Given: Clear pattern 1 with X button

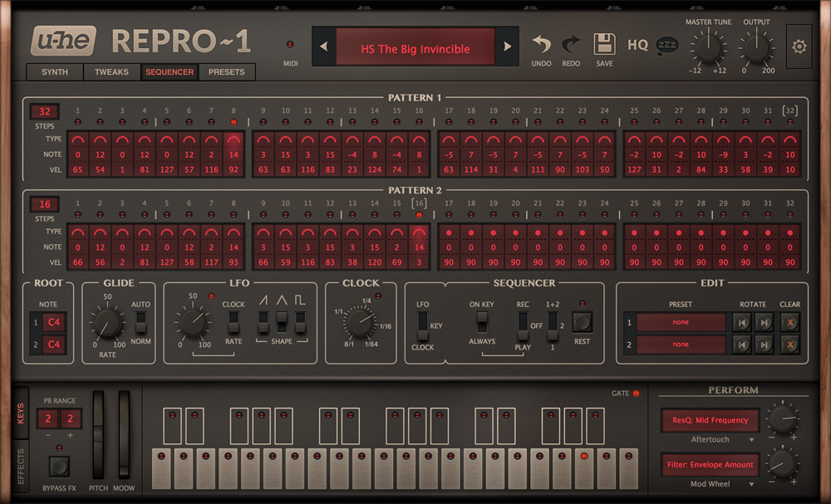Looking at the screenshot, I should [x=789, y=322].
